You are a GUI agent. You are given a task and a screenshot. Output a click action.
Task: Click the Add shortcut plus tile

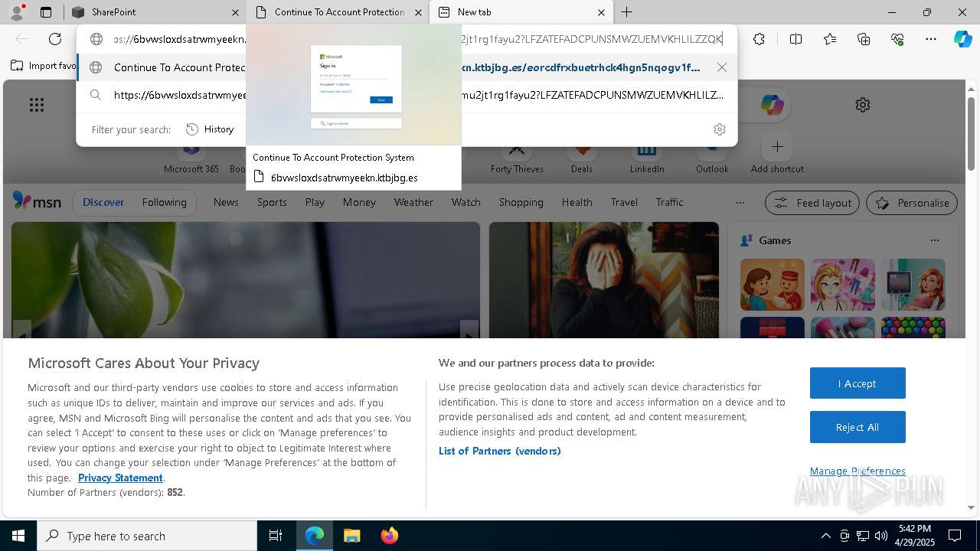[777, 146]
